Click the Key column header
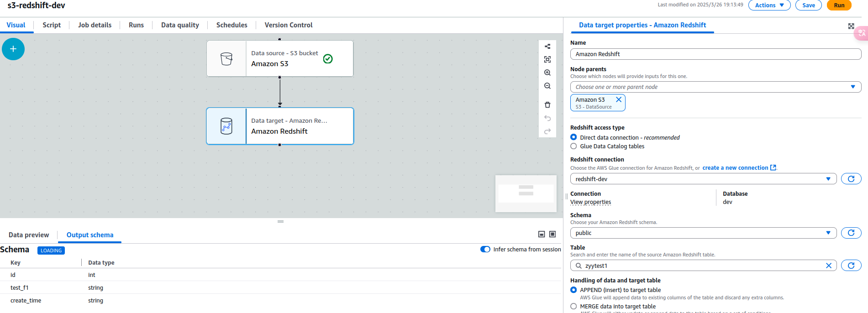868x313 pixels. coord(16,262)
